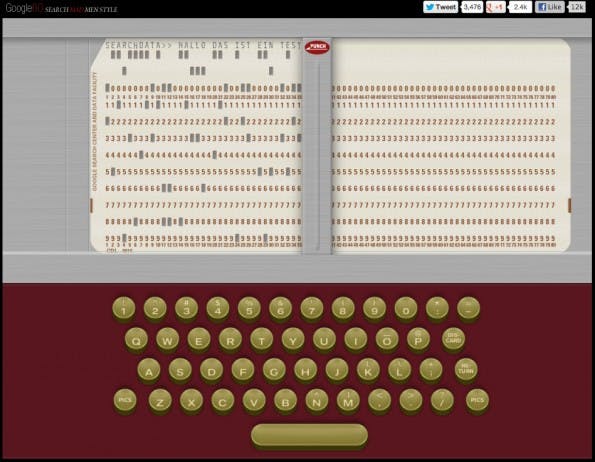
Task: Click the red PUNCH button
Action: click(317, 47)
